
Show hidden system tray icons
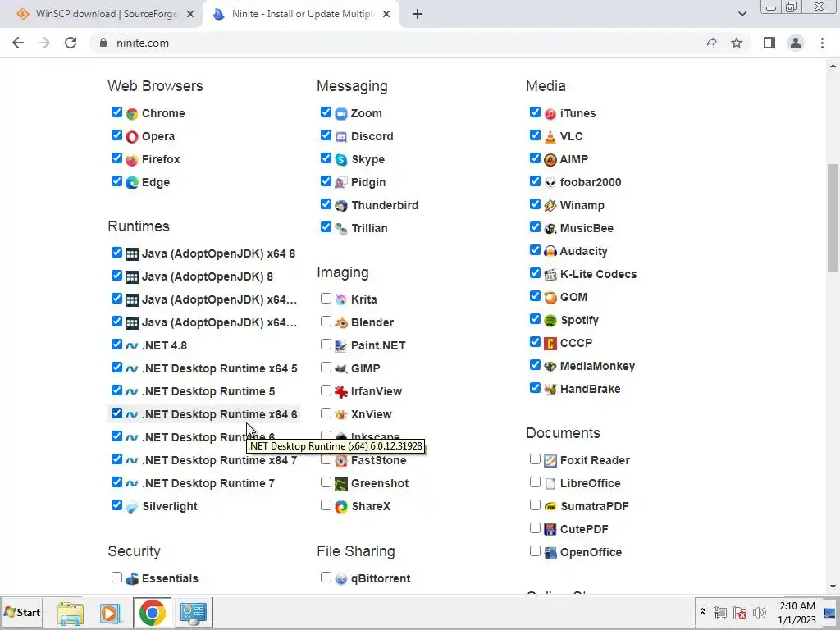(702, 612)
